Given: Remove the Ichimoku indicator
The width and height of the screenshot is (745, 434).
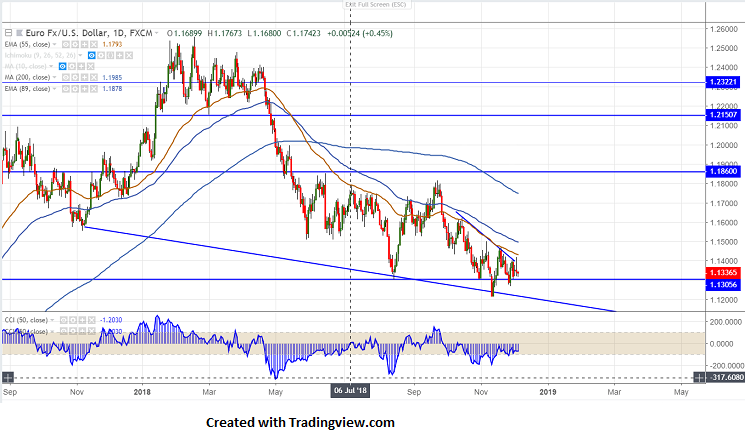Looking at the screenshot, I should [129, 55].
